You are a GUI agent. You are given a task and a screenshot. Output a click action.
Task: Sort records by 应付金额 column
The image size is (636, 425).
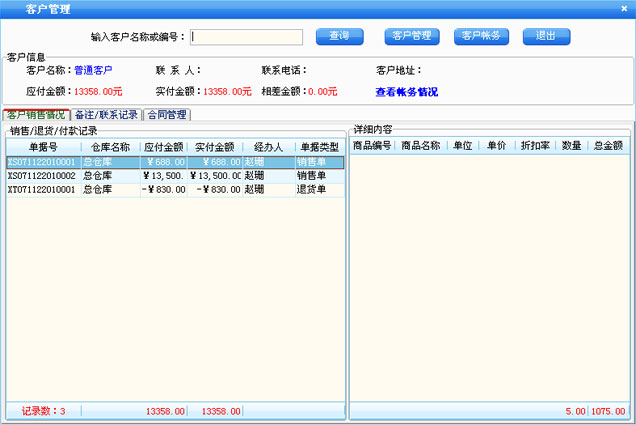[162, 146]
